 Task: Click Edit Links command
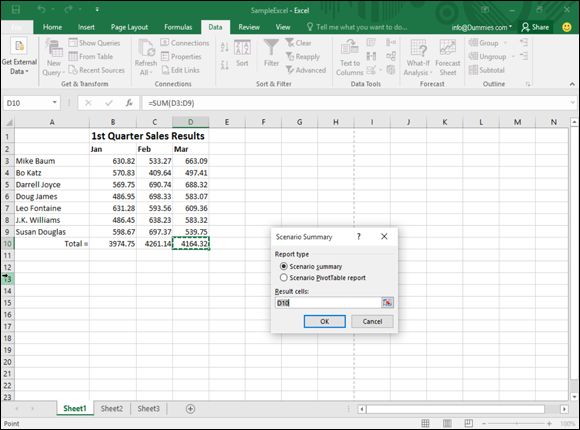(180, 70)
